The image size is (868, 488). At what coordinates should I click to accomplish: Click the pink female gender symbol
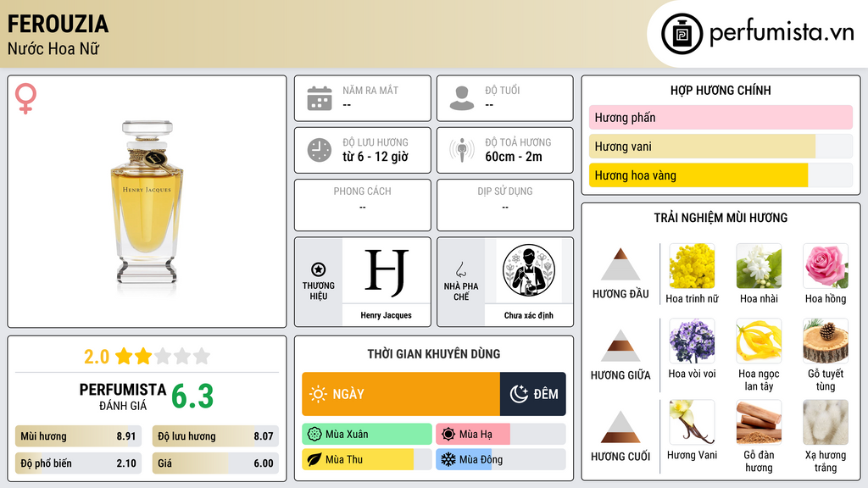click(25, 98)
